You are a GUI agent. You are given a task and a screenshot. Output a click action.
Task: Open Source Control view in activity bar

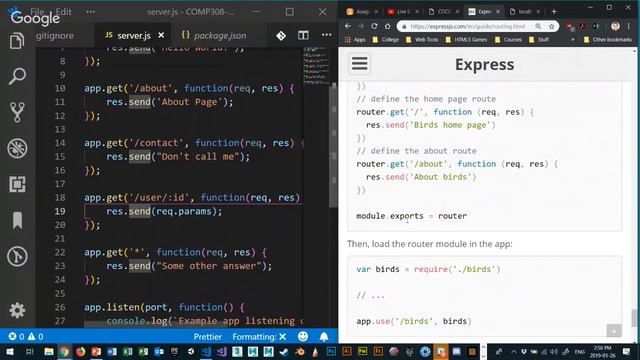tap(17, 112)
